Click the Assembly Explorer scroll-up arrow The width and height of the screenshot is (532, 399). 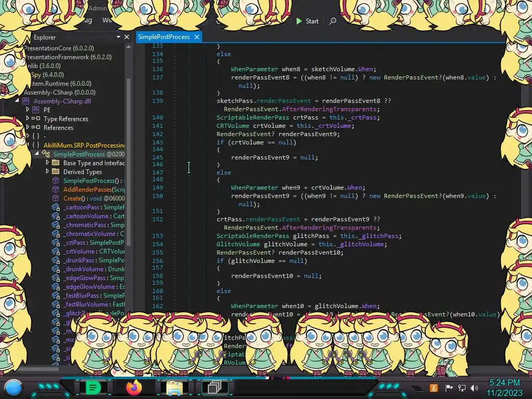click(x=128, y=47)
